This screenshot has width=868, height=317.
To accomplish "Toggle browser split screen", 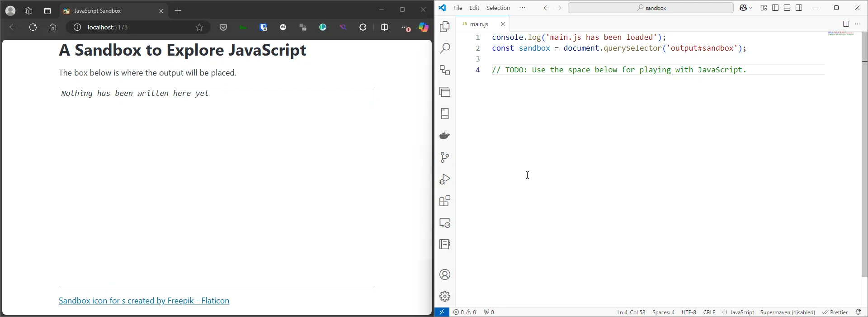I will point(385,27).
